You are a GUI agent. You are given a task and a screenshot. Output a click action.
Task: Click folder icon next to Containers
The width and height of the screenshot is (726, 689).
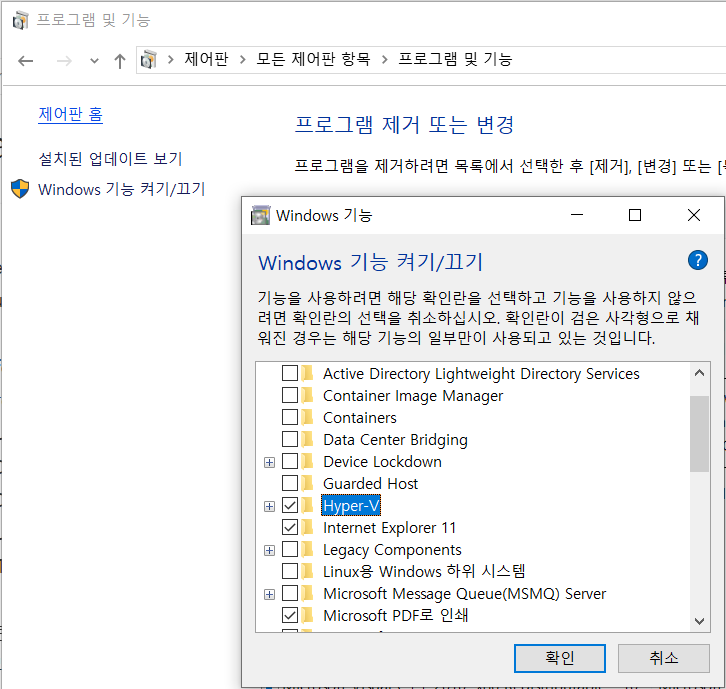[307, 417]
